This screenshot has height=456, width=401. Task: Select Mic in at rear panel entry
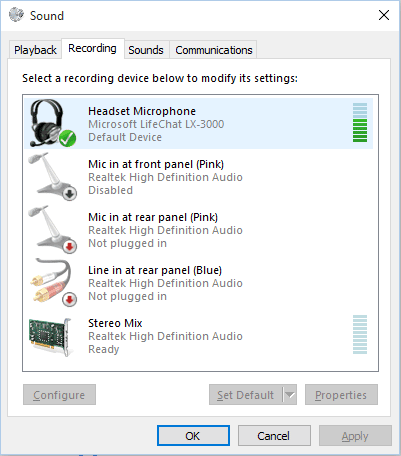click(199, 230)
